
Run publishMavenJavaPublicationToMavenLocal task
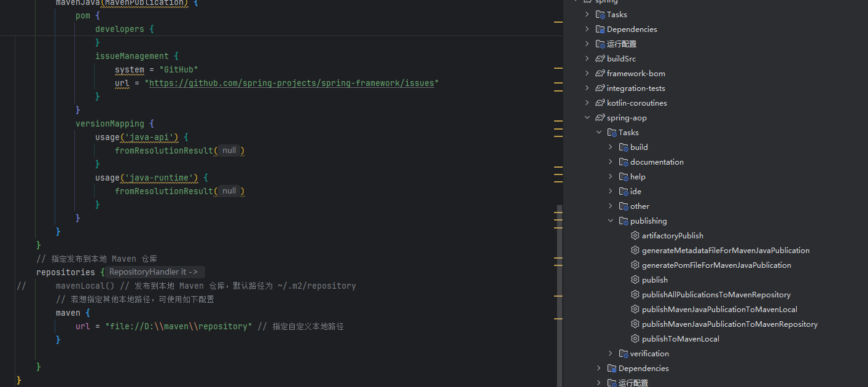pos(719,309)
